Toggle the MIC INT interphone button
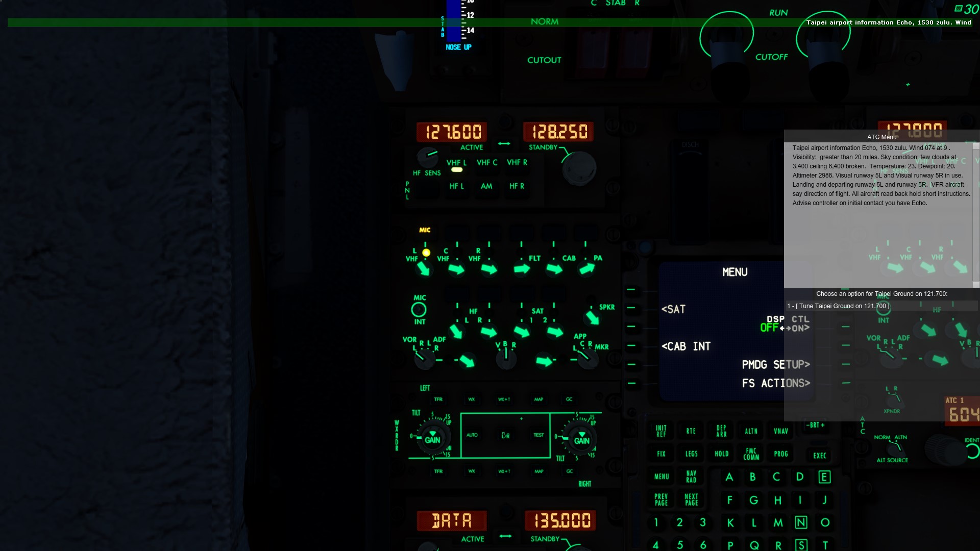This screenshot has width=980, height=551. pos(419,310)
